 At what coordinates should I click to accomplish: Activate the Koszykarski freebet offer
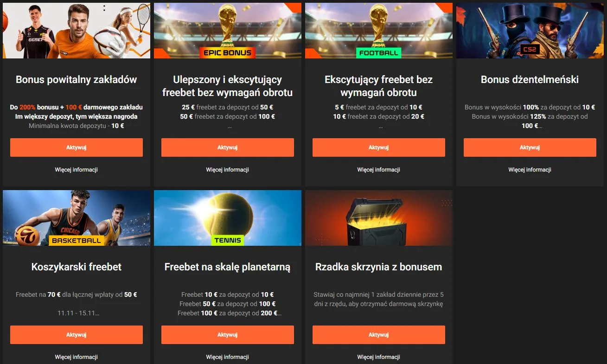[x=77, y=335]
